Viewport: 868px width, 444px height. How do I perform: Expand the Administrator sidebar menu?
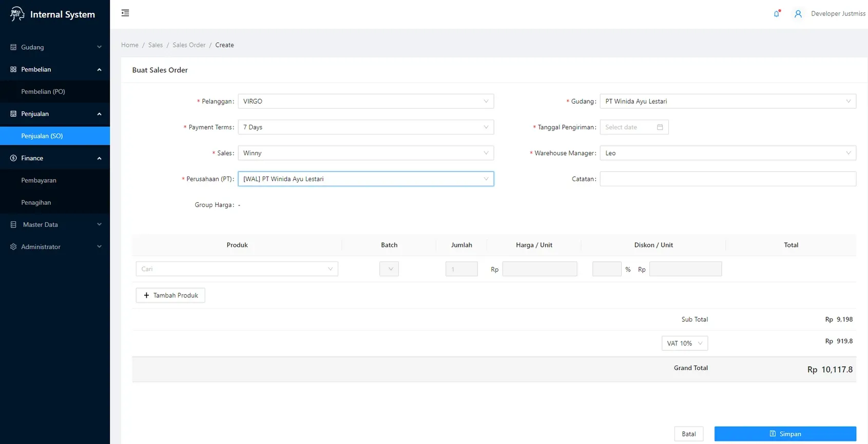coord(55,247)
